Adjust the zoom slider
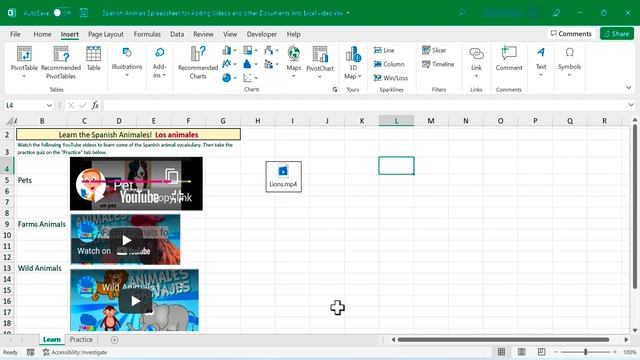 tap(585, 352)
